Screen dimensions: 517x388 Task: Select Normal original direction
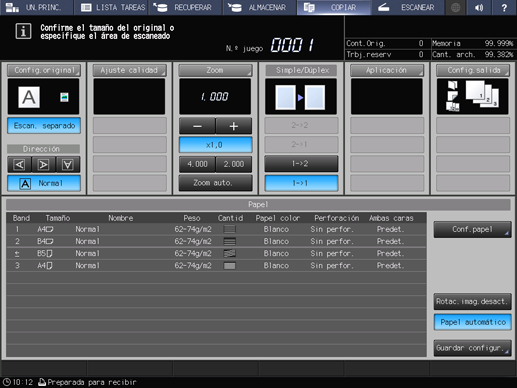coord(44,183)
